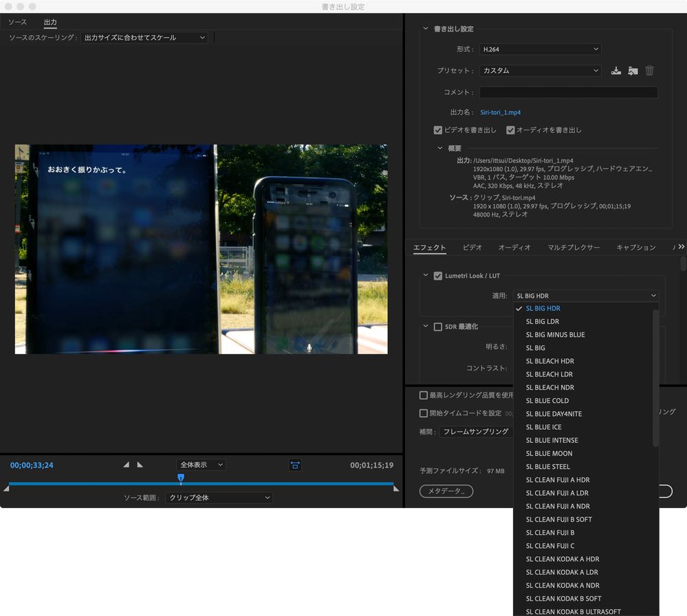
Task: Click the メタデータ button
Action: pos(446,491)
